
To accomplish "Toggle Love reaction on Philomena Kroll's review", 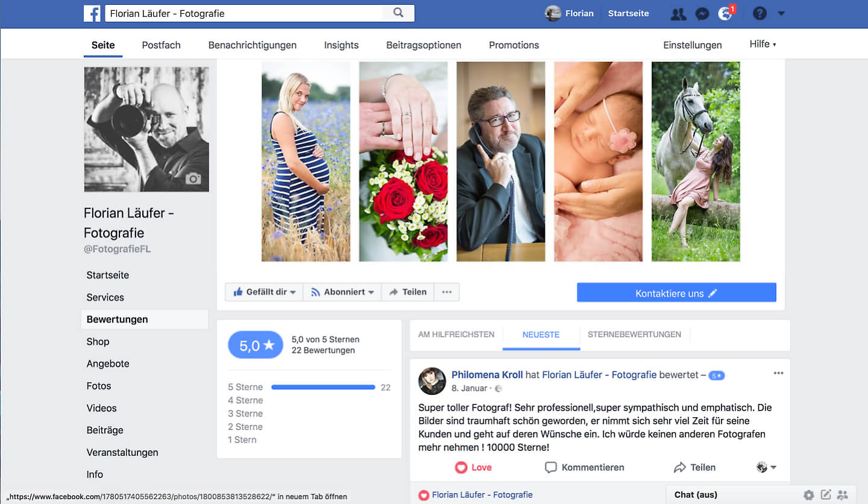I will pyautogui.click(x=473, y=467).
